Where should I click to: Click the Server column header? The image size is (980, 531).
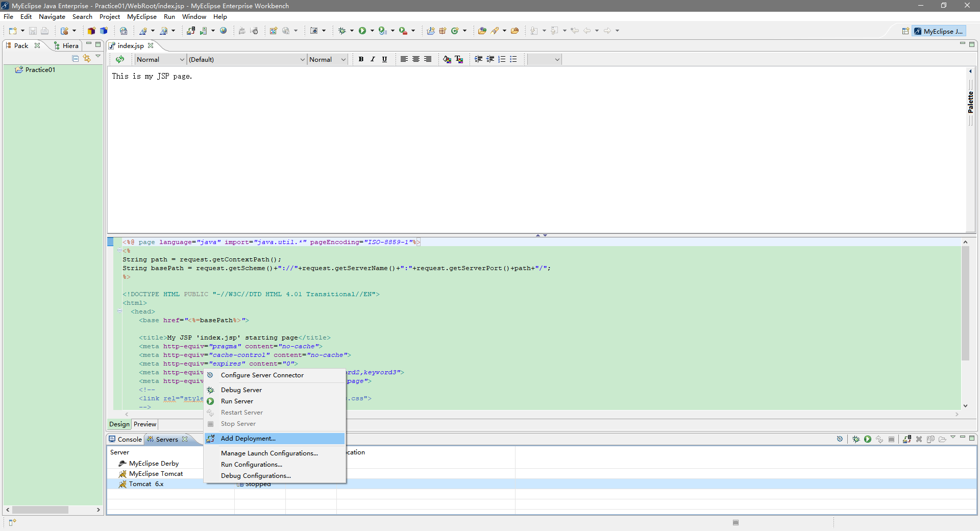[x=119, y=452]
